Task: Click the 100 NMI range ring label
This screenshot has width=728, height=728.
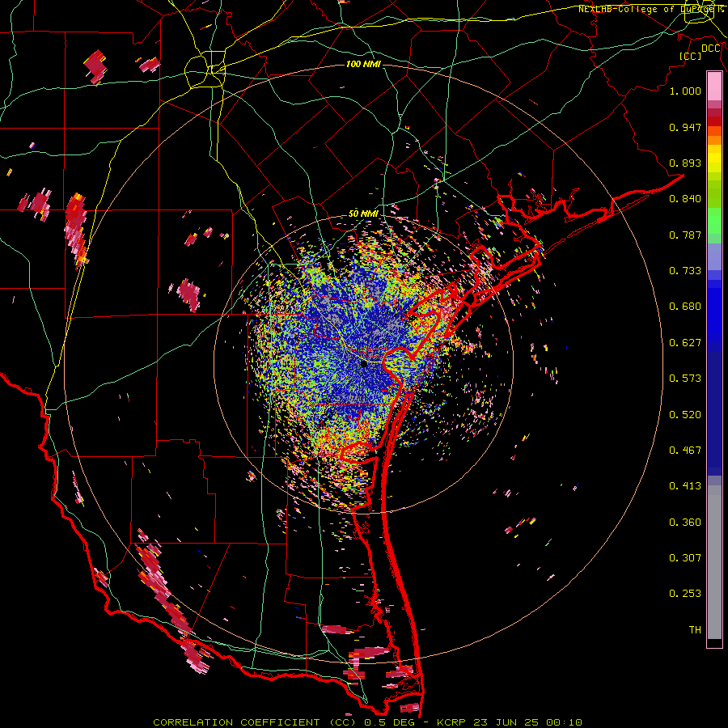Action: tap(363, 64)
